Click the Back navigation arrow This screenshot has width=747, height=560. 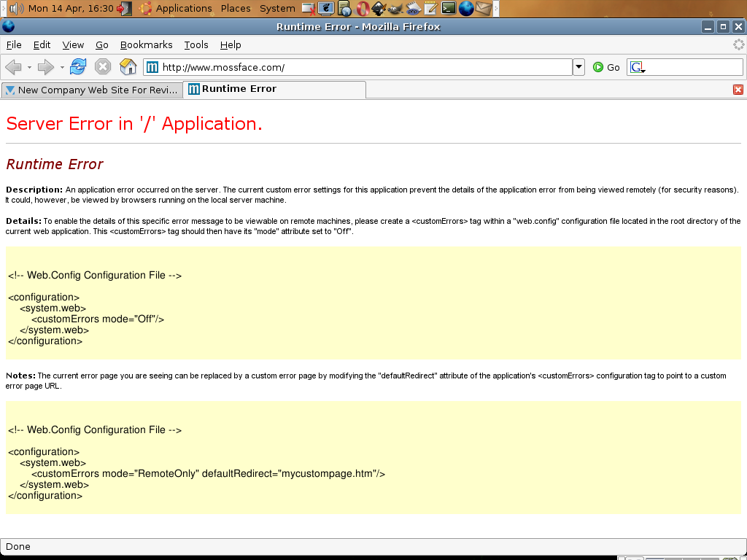[x=13, y=67]
